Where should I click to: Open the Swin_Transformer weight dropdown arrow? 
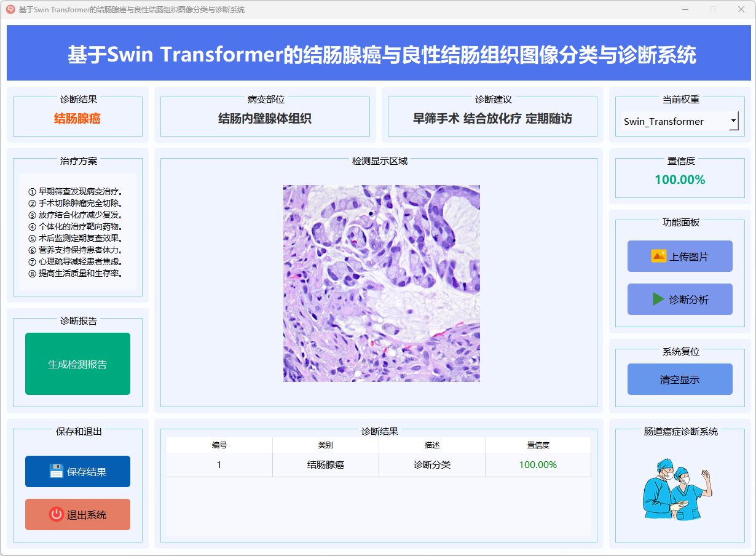click(x=733, y=121)
